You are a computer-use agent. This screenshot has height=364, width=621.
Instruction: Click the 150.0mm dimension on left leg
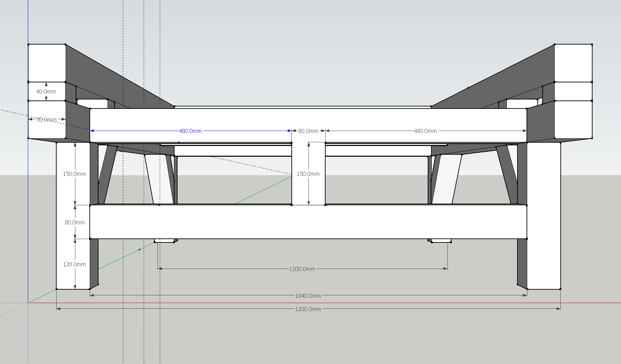(x=74, y=174)
